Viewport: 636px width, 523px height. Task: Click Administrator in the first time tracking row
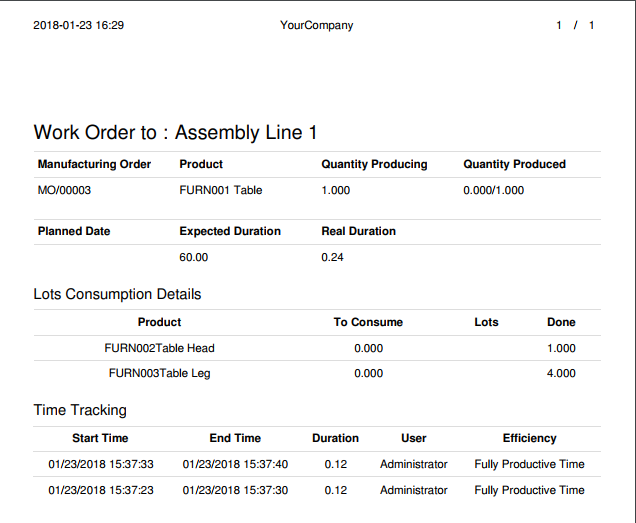(x=413, y=464)
